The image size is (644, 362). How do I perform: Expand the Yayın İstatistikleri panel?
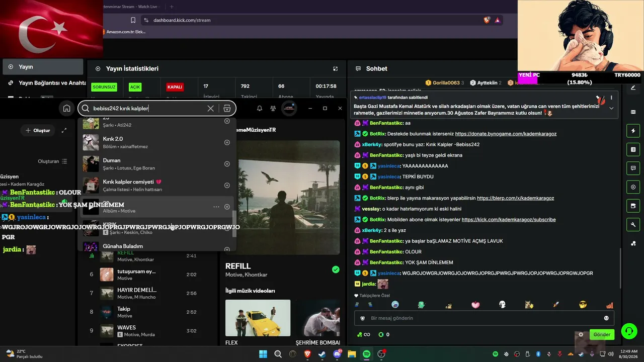point(336,68)
